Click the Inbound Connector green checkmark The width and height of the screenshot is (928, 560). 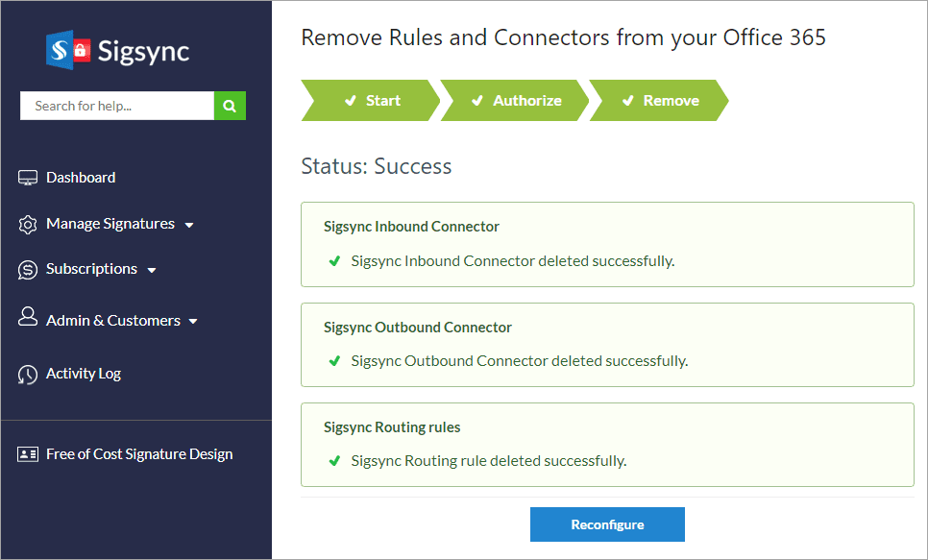point(334,261)
